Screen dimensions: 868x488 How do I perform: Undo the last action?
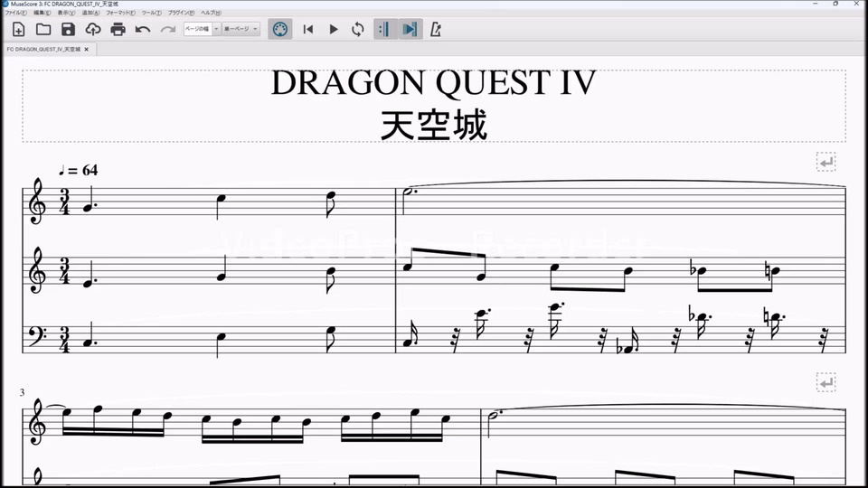click(x=143, y=29)
